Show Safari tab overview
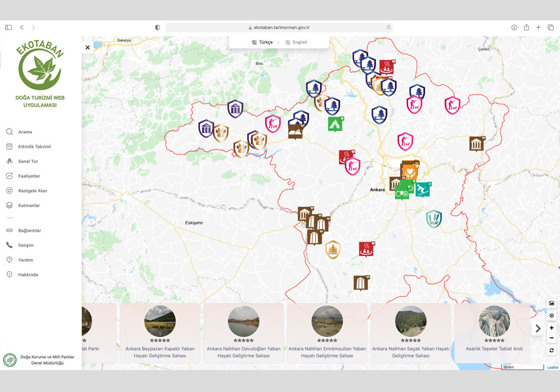The width and height of the screenshot is (560, 392). pos(551,27)
